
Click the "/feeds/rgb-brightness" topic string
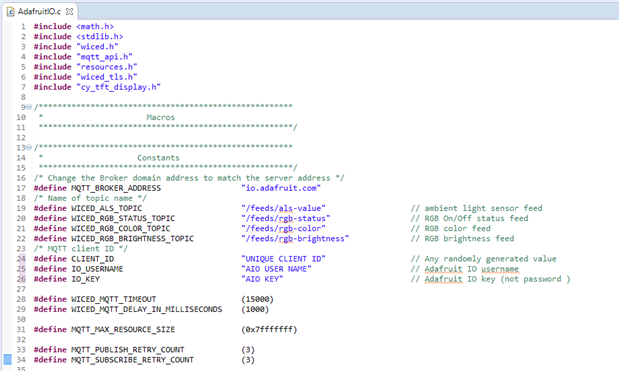click(295, 238)
